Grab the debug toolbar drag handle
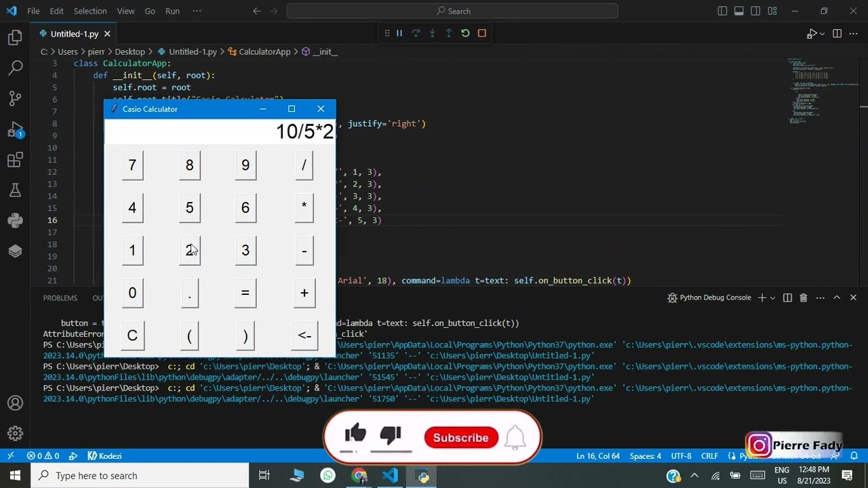868x488 pixels. tap(387, 33)
